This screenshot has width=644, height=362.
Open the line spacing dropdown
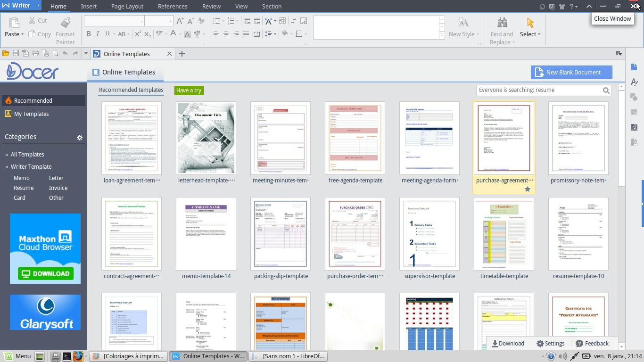pyautogui.click(x=275, y=34)
